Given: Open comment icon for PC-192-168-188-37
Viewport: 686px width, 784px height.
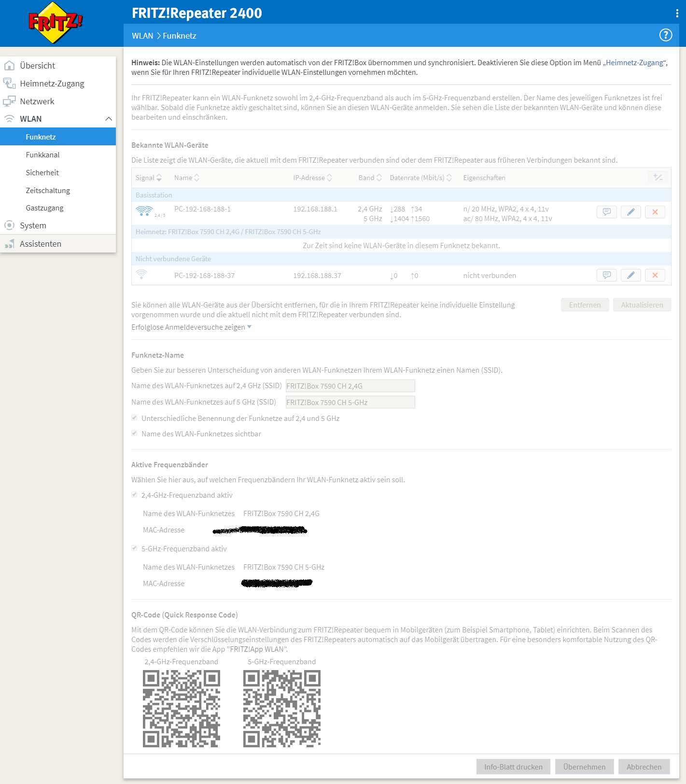Looking at the screenshot, I should coord(607,275).
